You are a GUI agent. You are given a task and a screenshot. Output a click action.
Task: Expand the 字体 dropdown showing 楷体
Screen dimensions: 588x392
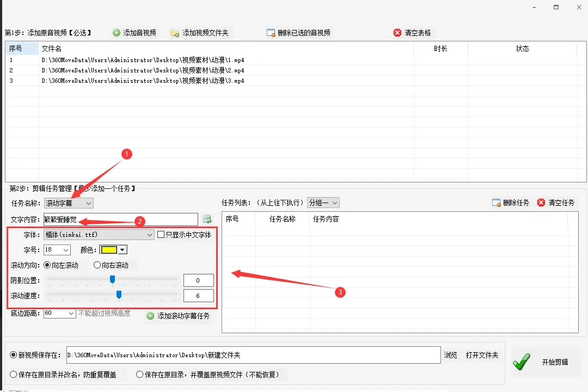[x=99, y=235]
